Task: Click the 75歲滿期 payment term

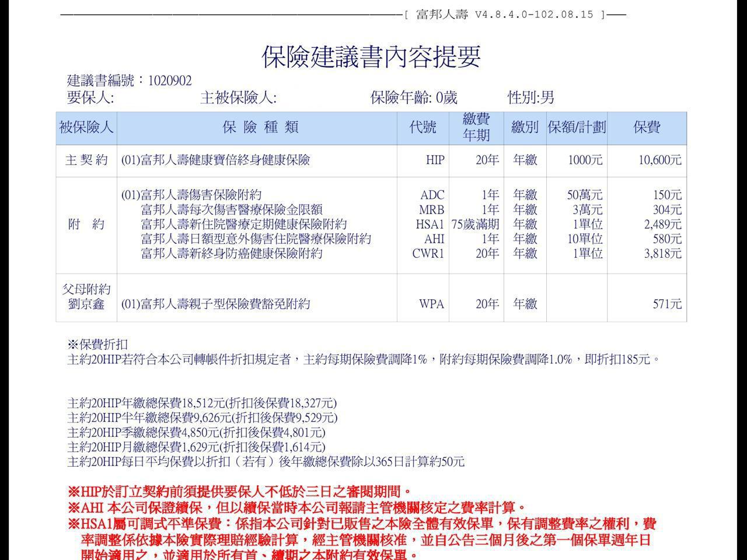Action: tap(475, 224)
